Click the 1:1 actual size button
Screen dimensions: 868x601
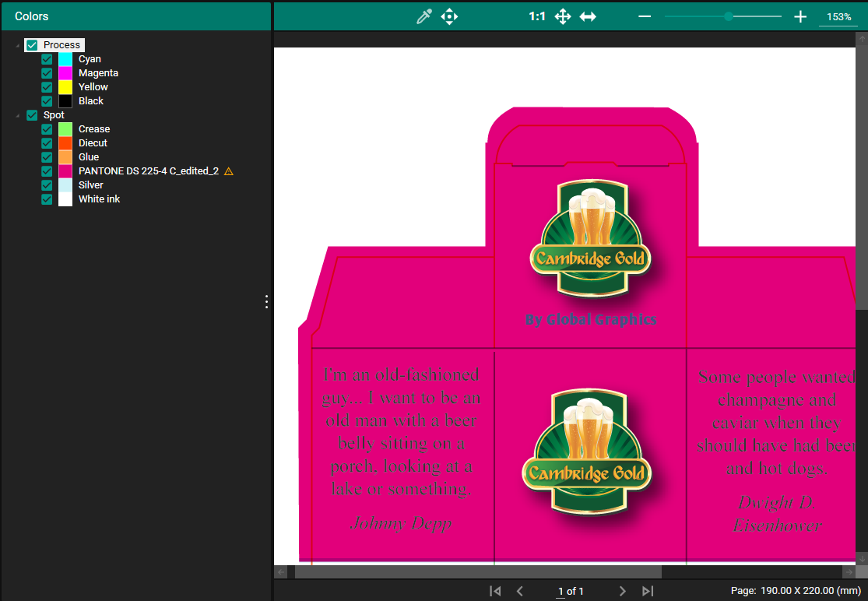click(536, 16)
